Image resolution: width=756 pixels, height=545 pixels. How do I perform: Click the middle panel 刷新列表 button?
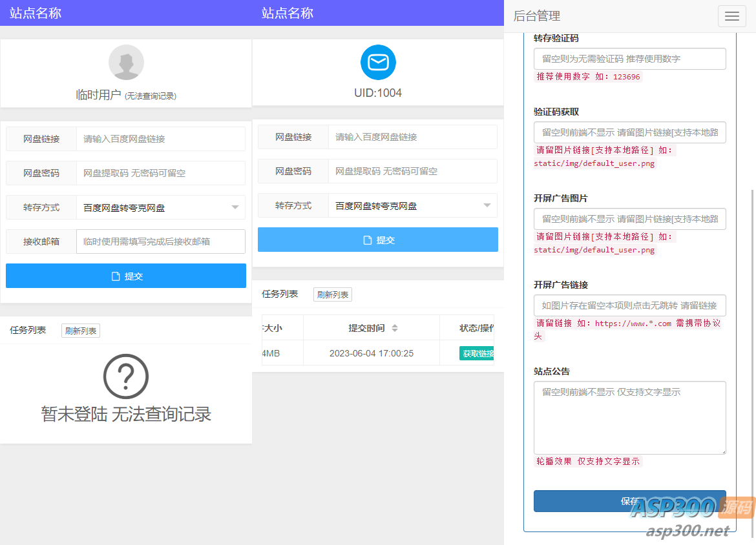pyautogui.click(x=332, y=294)
